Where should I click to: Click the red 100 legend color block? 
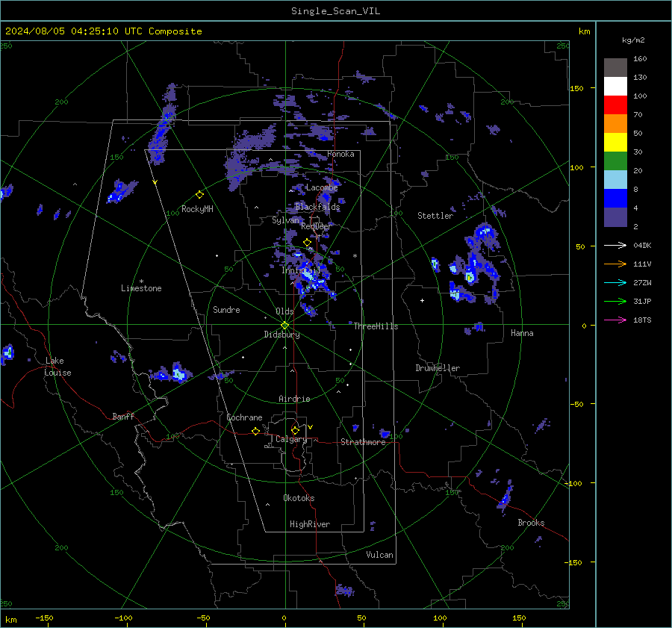[615, 105]
